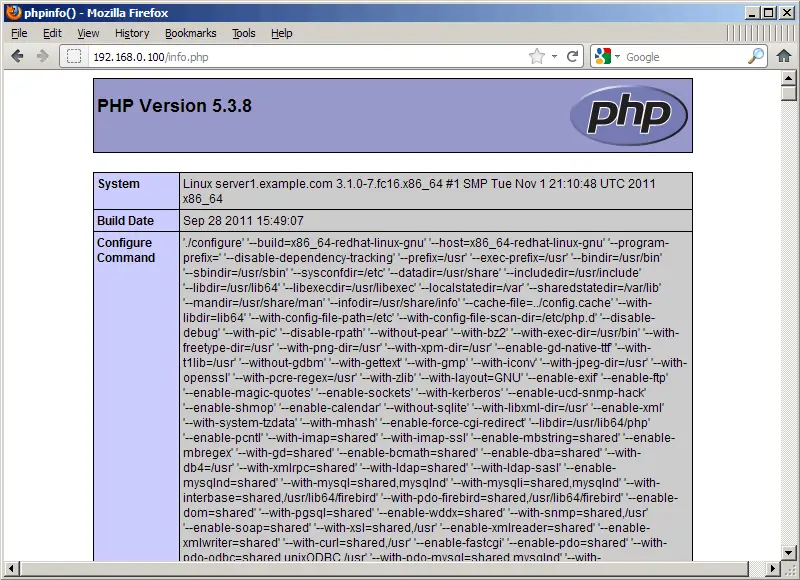Open the File menu
This screenshot has width=800, height=580.
(x=19, y=33)
